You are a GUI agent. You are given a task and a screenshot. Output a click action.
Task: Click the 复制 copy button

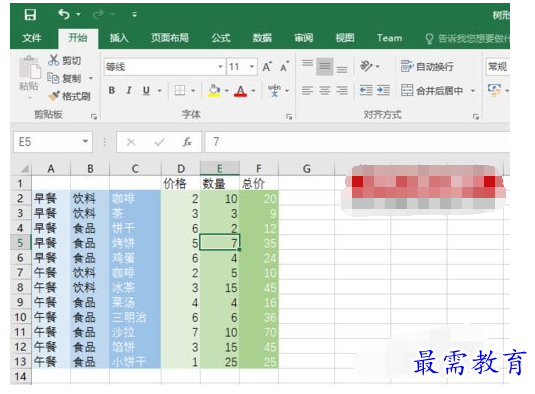(x=64, y=78)
